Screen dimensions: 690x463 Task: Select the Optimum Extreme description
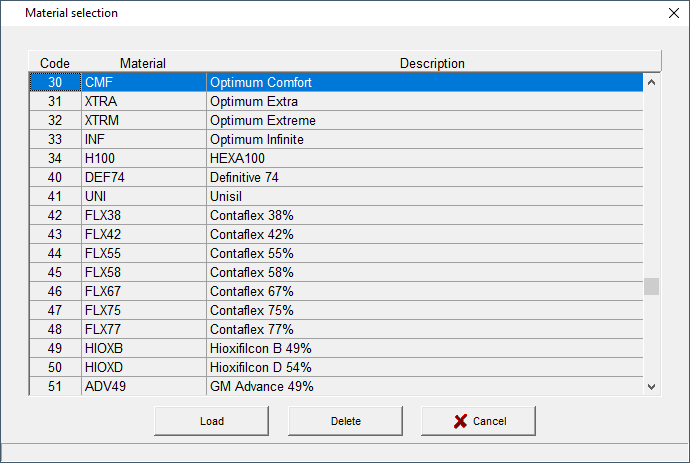click(x=425, y=120)
